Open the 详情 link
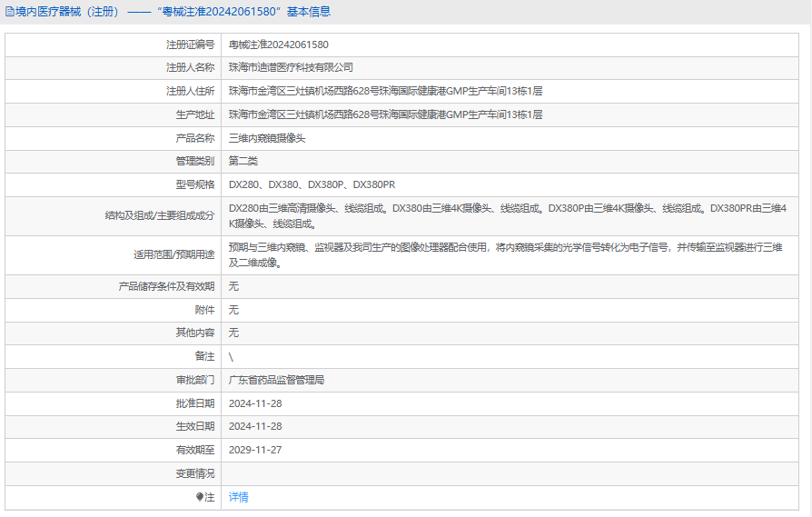Screen dimensions: 812x517 pos(239,497)
